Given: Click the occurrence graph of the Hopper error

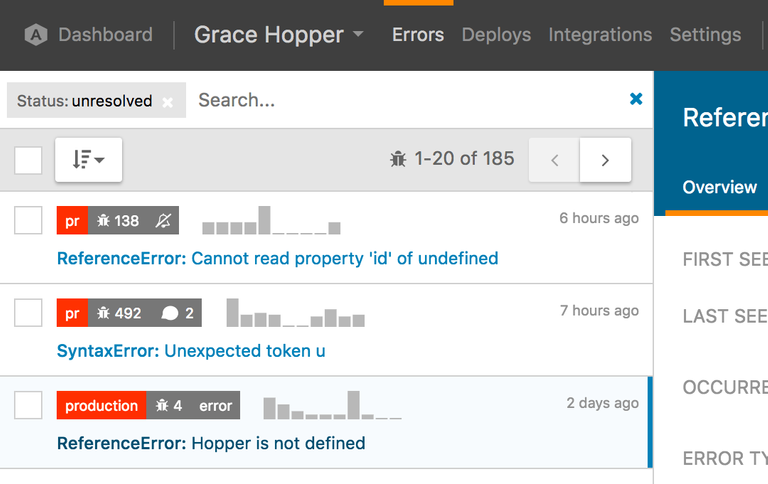Looking at the screenshot, I should pos(333,405).
